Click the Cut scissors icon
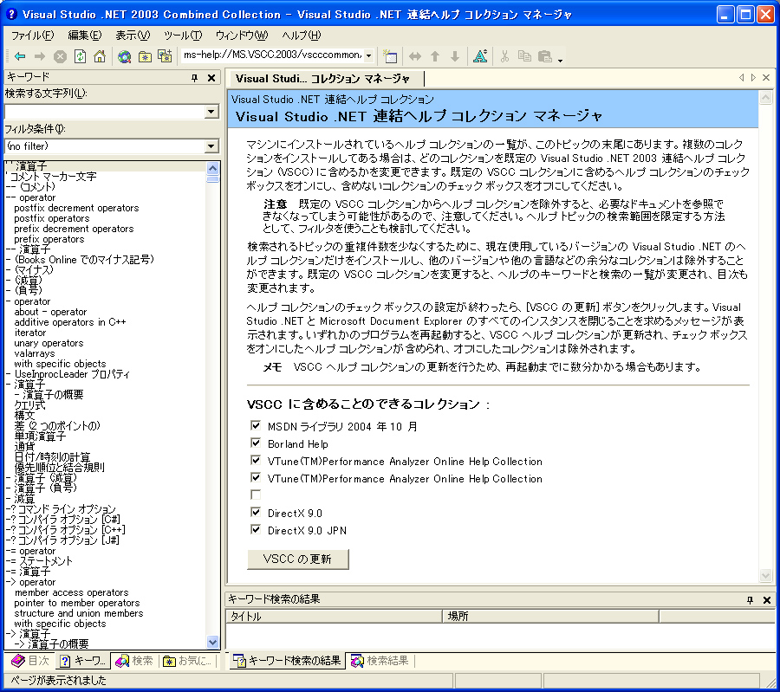 click(505, 56)
